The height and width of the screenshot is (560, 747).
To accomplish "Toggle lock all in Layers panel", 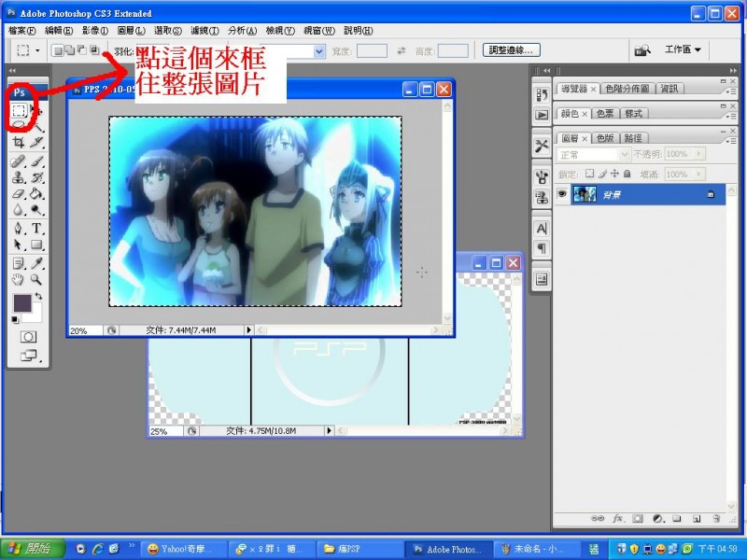I will pos(627,174).
